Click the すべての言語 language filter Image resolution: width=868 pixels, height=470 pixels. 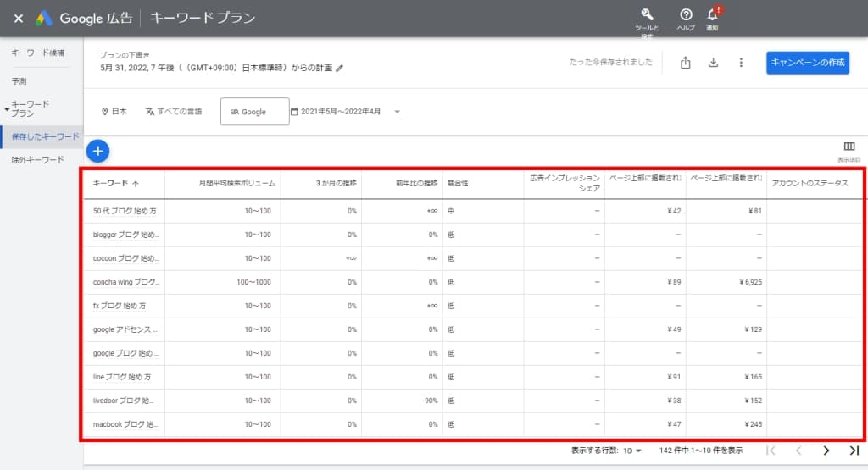coord(174,112)
